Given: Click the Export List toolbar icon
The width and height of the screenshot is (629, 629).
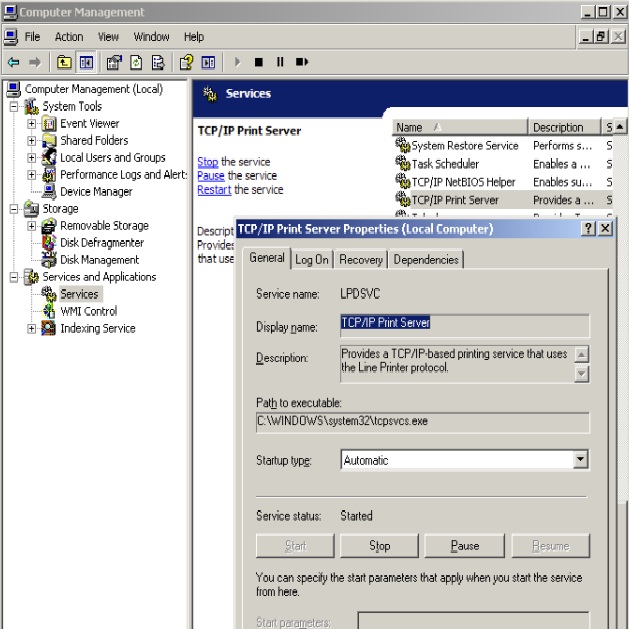Looking at the screenshot, I should point(158,62).
